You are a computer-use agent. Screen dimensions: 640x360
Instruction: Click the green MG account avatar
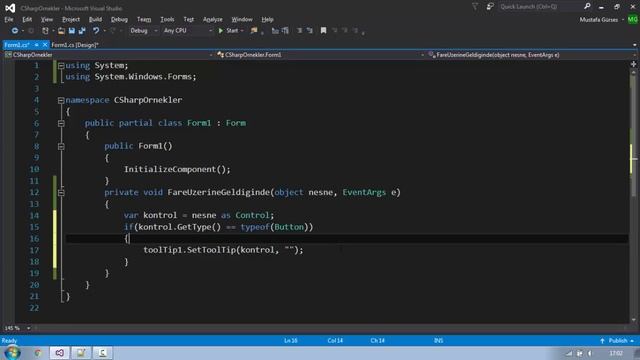pyautogui.click(x=633, y=19)
